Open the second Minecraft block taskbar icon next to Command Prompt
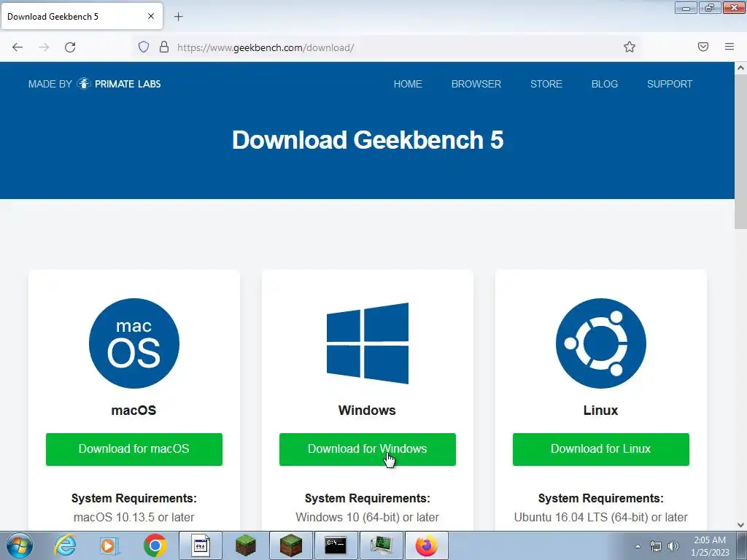This screenshot has height=560, width=747. click(x=290, y=545)
